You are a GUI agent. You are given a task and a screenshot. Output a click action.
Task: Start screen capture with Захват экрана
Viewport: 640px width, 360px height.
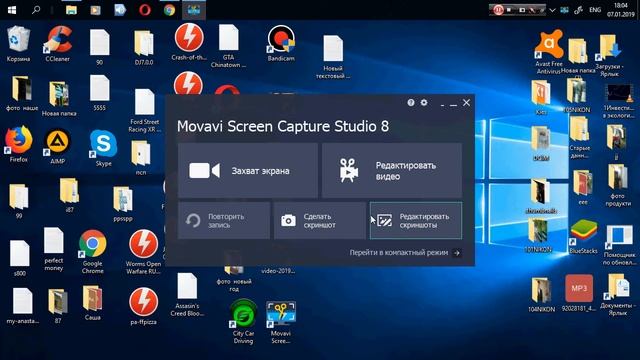(x=248, y=171)
